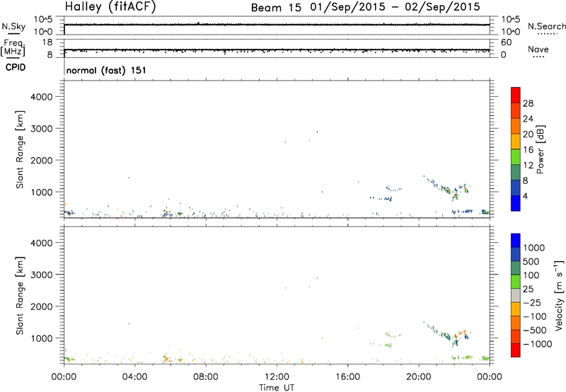Image resolution: width=566 pixels, height=392 pixels.
Task: Click the "16" Power colorbar value
Action: (x=528, y=150)
